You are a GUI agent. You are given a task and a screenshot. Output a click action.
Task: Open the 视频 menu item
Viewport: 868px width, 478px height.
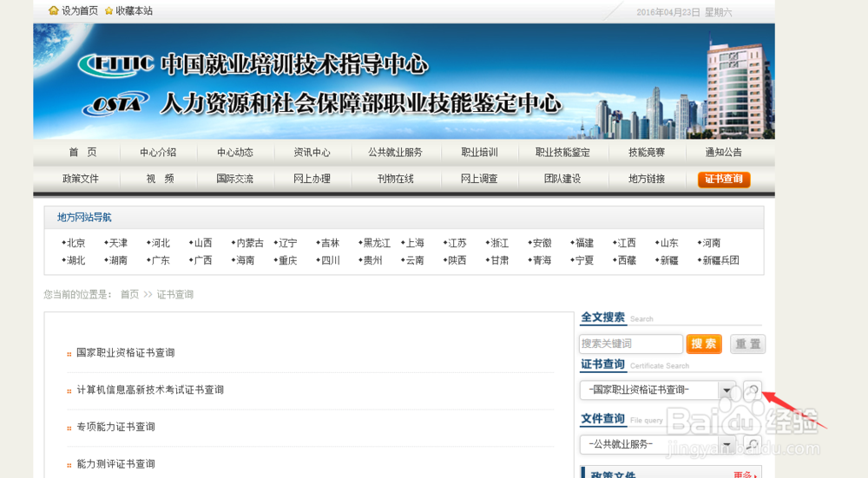pos(160,179)
